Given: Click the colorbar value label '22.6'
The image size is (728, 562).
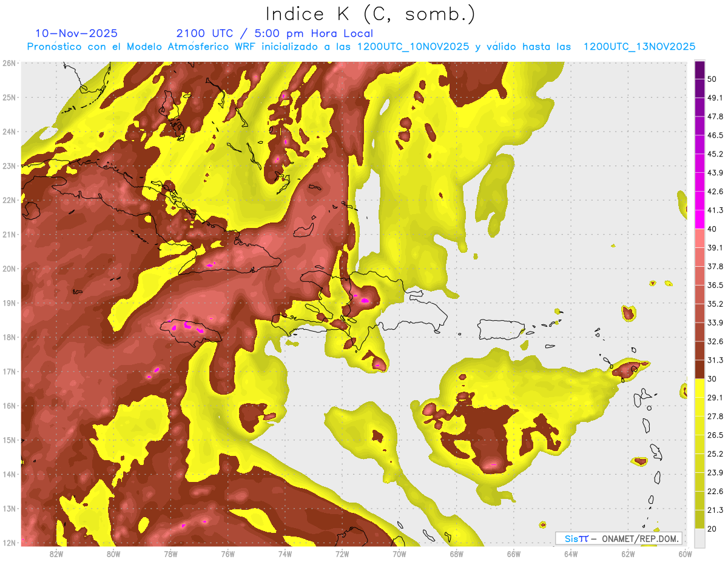Looking at the screenshot, I should click(x=714, y=492).
